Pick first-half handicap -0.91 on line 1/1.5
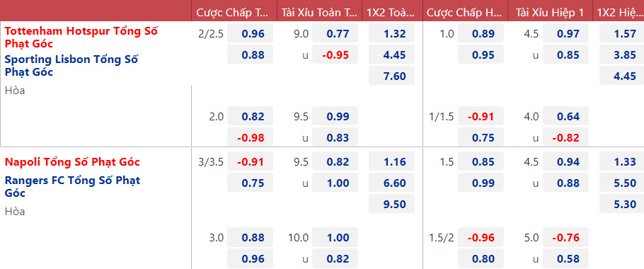This screenshot has height=269, width=644. [x=481, y=116]
